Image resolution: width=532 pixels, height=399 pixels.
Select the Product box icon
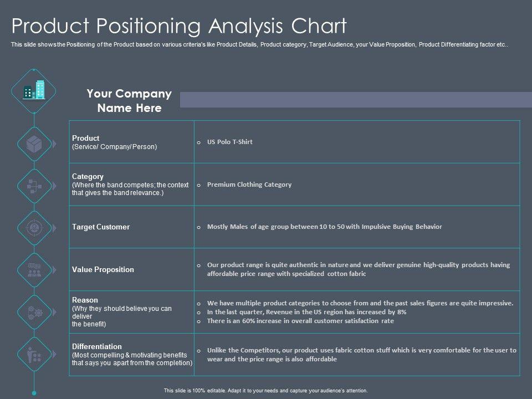[34, 144]
